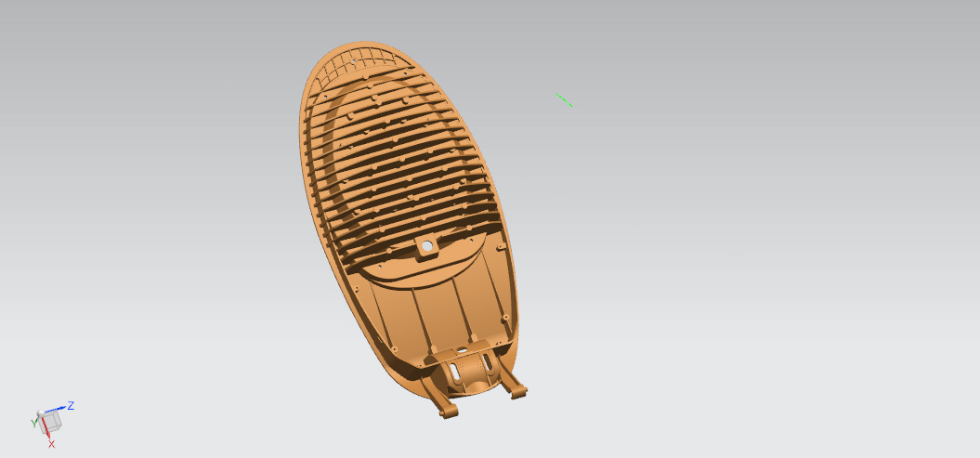The height and width of the screenshot is (458, 980).
Task: Pick the white origin sphere on the triad
Action: click(39, 413)
